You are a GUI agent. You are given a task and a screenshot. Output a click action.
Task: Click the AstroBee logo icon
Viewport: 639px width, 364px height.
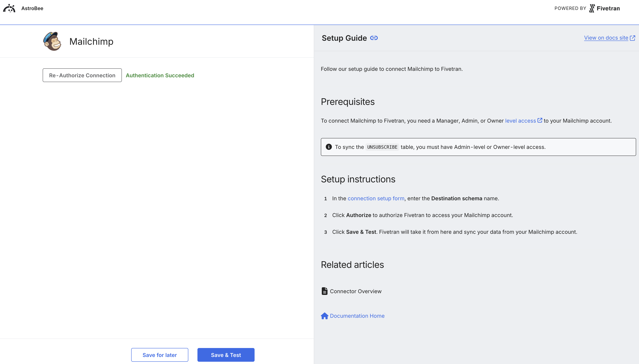pos(9,8)
